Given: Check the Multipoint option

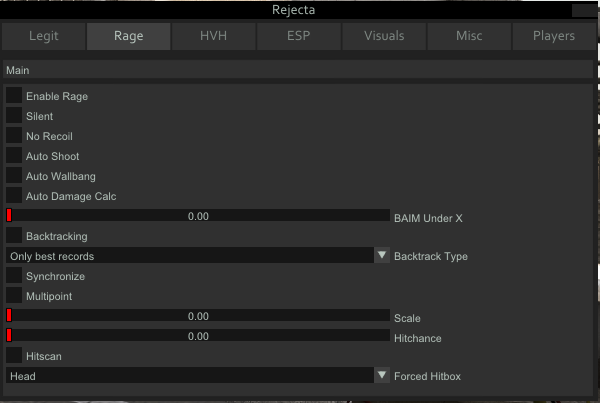Looking at the screenshot, I should pos(14,296).
